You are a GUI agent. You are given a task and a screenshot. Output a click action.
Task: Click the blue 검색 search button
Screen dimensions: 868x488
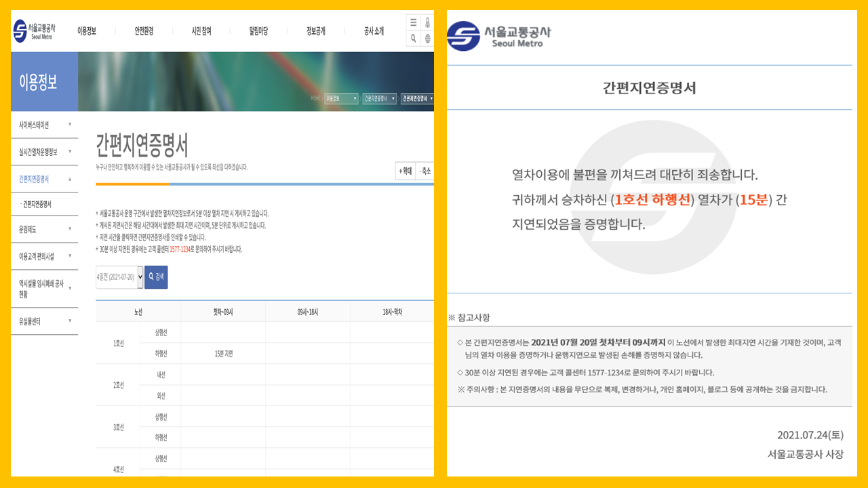(156, 277)
